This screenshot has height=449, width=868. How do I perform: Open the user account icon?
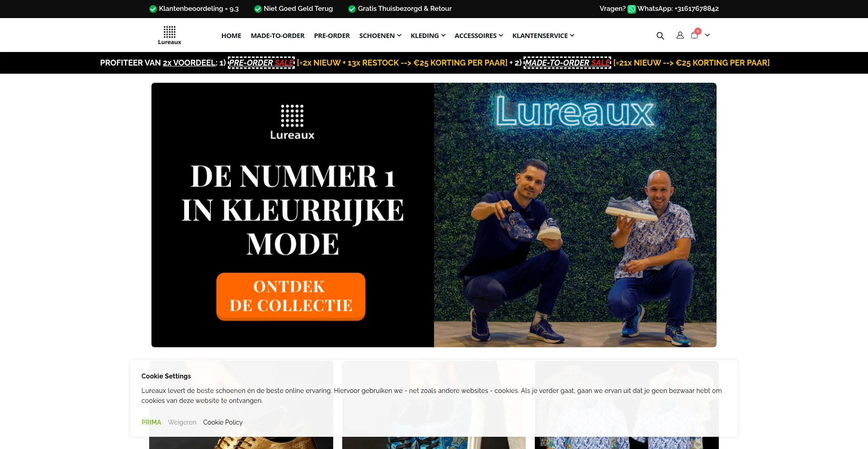pyautogui.click(x=680, y=35)
